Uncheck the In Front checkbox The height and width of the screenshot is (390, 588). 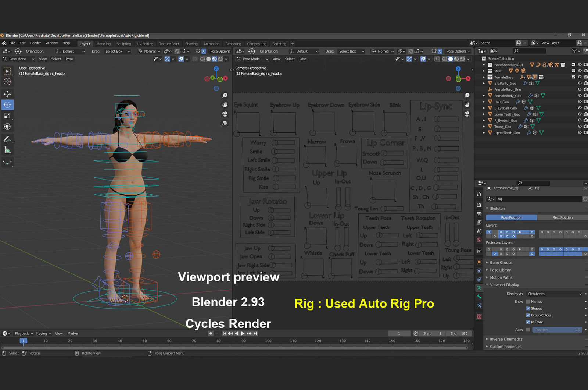[x=528, y=322]
